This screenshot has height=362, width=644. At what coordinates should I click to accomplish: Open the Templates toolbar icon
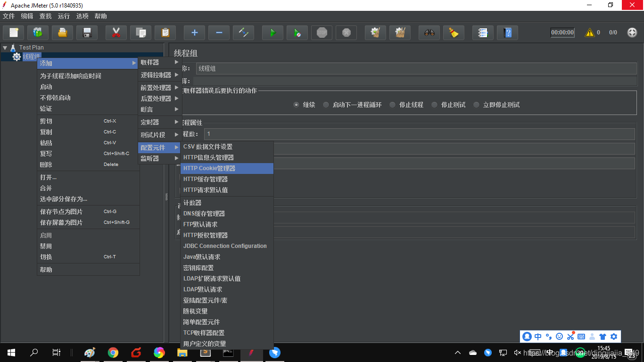click(x=38, y=33)
